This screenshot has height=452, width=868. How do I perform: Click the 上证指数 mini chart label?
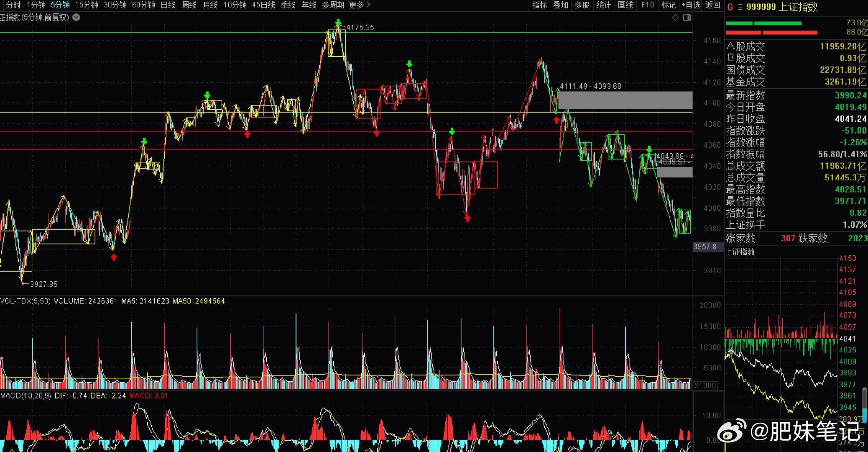click(x=740, y=252)
